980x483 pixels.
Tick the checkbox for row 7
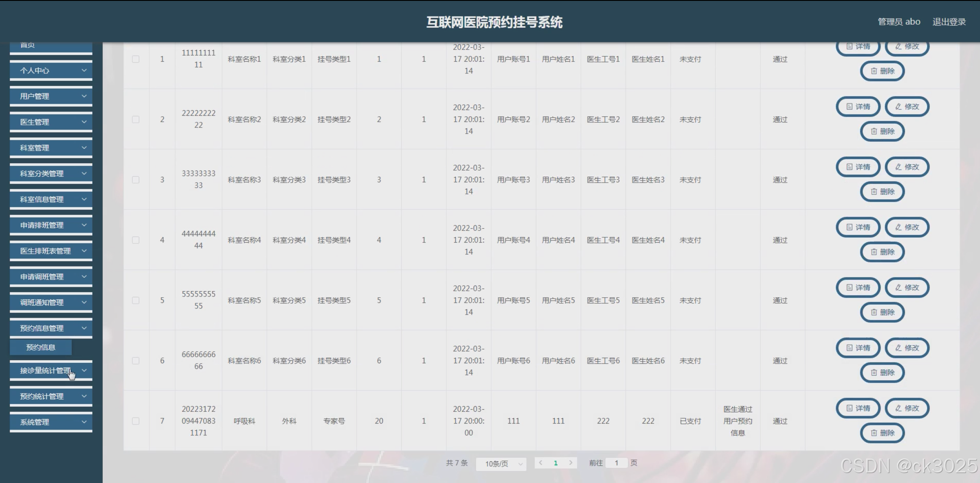pos(136,421)
